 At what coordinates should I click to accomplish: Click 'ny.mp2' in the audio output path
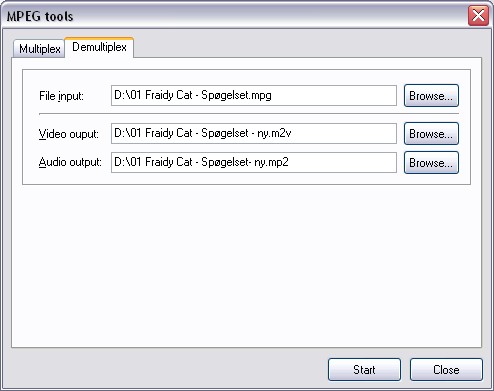[x=271, y=162]
